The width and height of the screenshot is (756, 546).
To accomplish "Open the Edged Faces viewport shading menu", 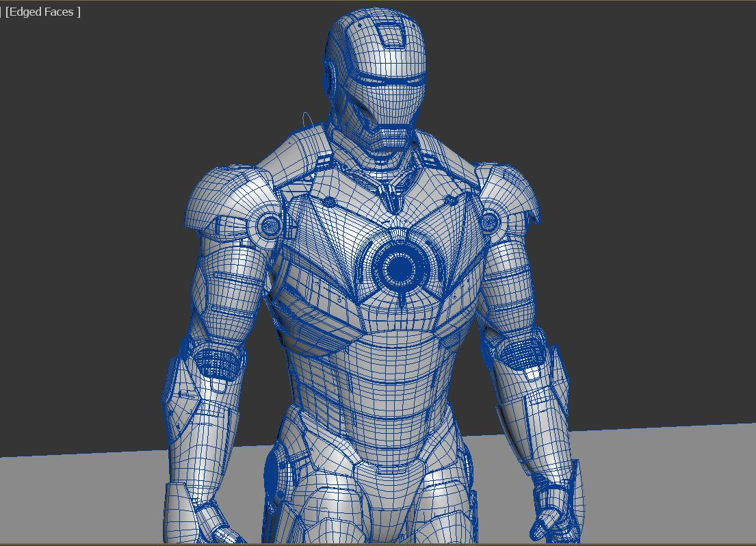I will (42, 12).
